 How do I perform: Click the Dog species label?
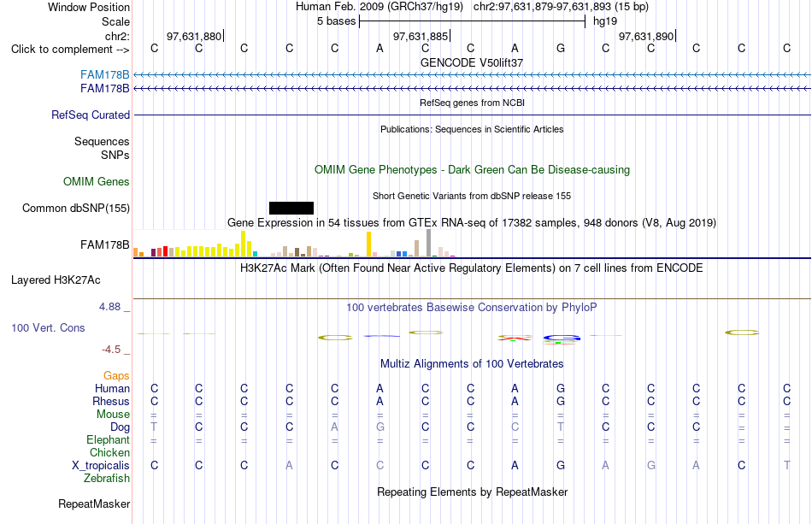(x=120, y=427)
